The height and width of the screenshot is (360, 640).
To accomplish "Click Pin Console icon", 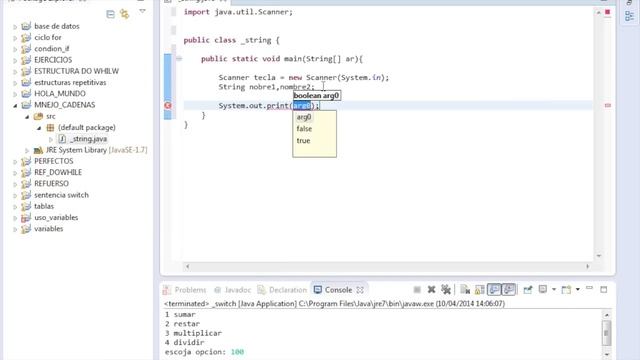I will pos(528,290).
